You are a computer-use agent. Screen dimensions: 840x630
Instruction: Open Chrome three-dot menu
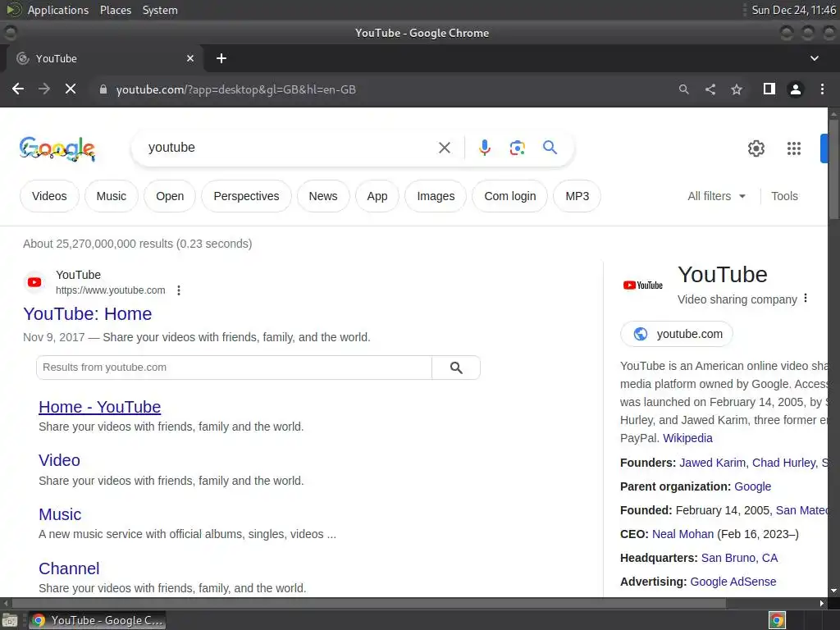tap(822, 89)
